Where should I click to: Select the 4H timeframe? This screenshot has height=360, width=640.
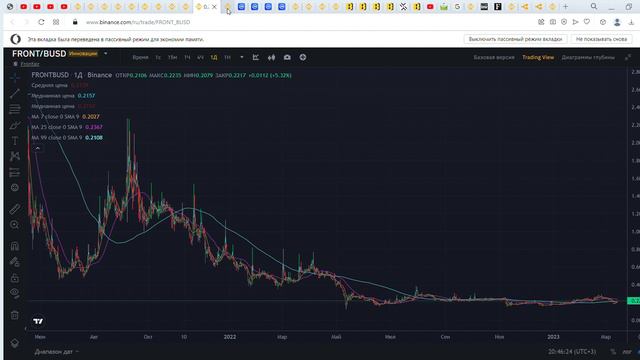tap(200, 58)
